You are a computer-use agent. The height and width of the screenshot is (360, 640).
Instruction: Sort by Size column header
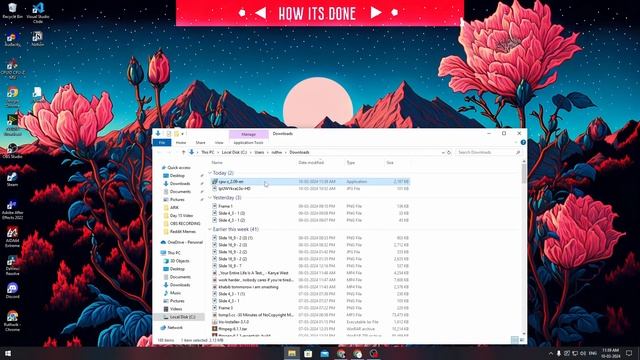point(390,162)
